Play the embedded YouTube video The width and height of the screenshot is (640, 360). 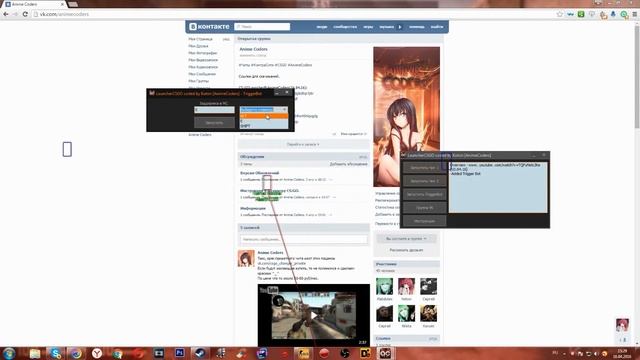pyautogui.click(x=313, y=315)
